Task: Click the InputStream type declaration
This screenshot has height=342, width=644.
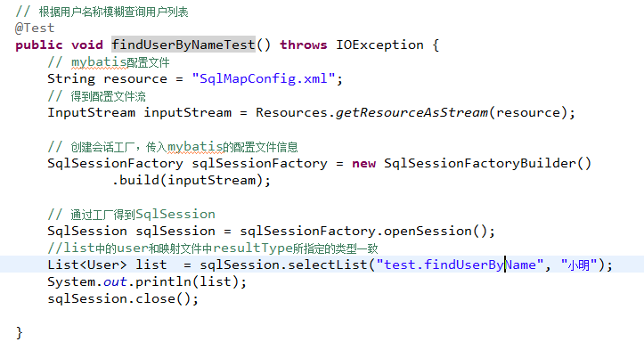Action: click(91, 112)
